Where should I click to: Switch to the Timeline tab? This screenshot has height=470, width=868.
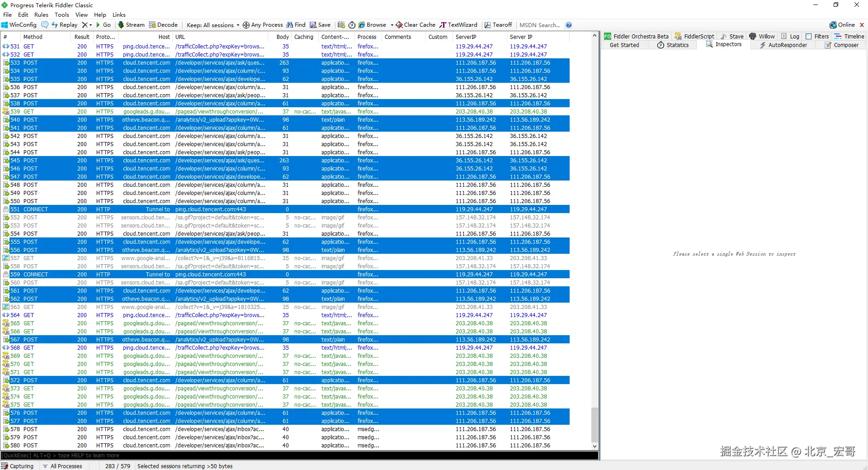849,36
